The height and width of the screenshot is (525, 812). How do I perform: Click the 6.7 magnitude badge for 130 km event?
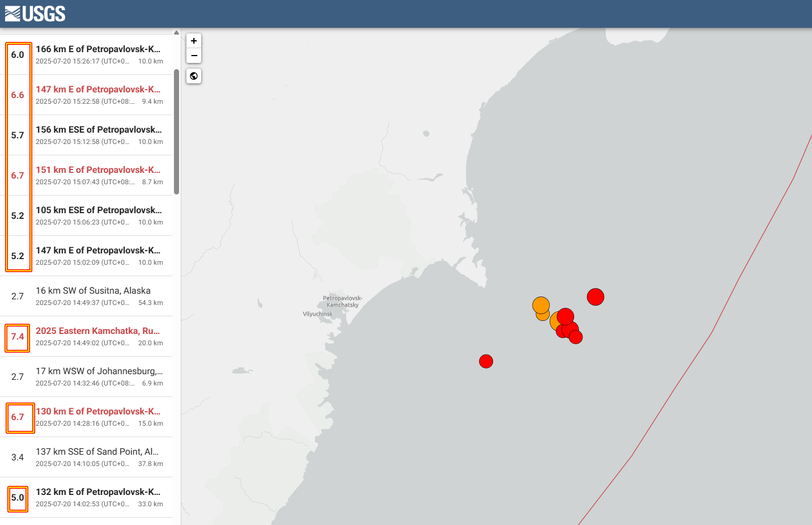click(18, 417)
